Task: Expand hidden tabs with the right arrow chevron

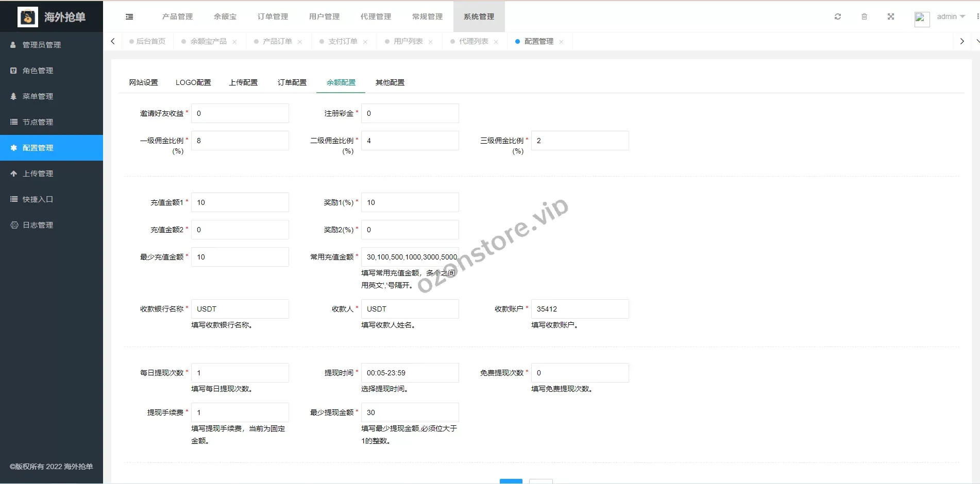Action: tap(961, 41)
